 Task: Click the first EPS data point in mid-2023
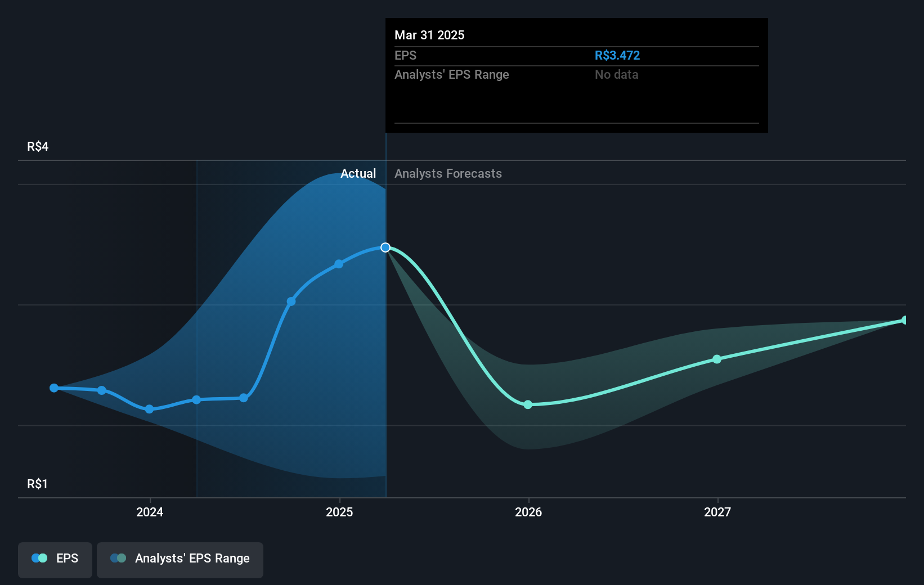pos(54,388)
